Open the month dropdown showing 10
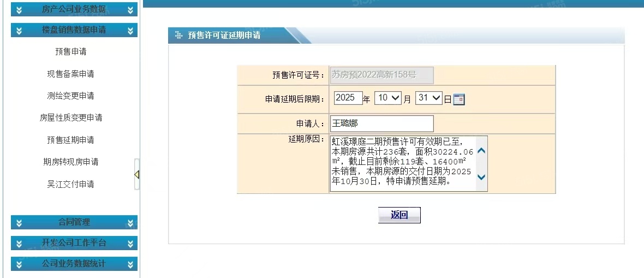This screenshot has height=278, width=644. [387, 98]
